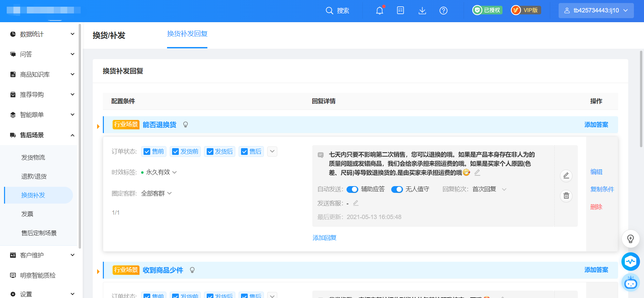Uncheck 发货后 in 能否退换货 order status
This screenshot has height=298, width=644.
[x=210, y=152]
